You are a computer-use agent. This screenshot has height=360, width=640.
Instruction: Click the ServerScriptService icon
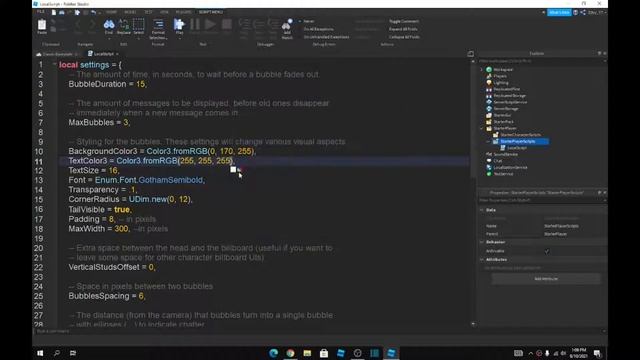click(x=489, y=102)
